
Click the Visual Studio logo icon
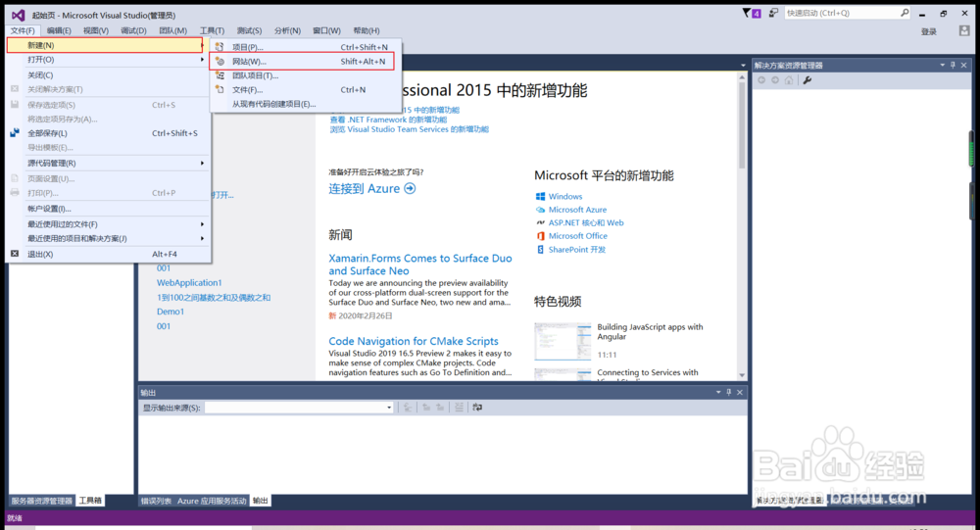click(x=18, y=15)
